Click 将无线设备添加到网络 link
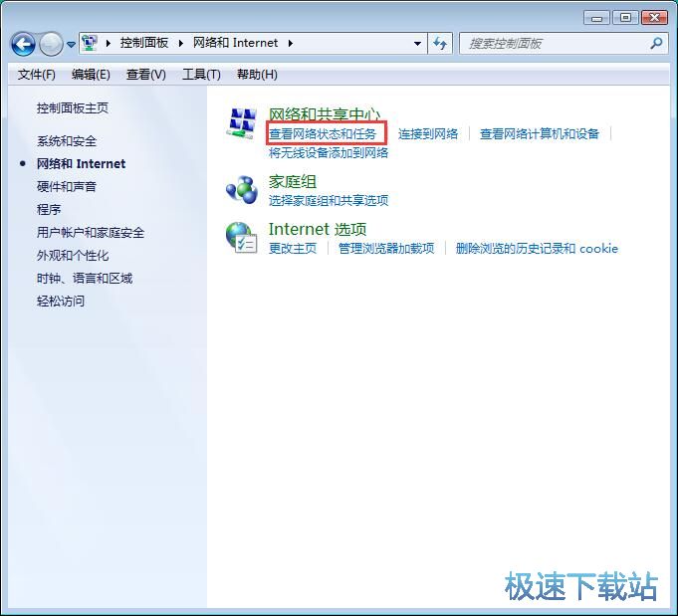Screen dimensions: 678x616 coord(329,152)
